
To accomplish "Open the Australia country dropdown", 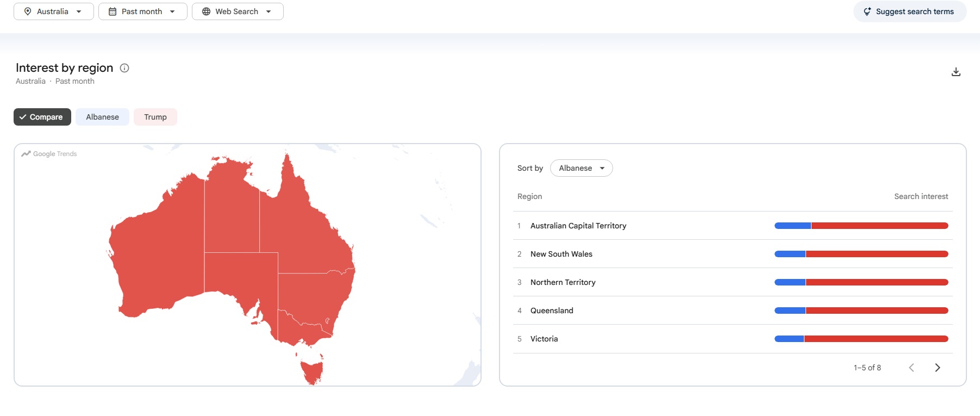I will point(54,11).
